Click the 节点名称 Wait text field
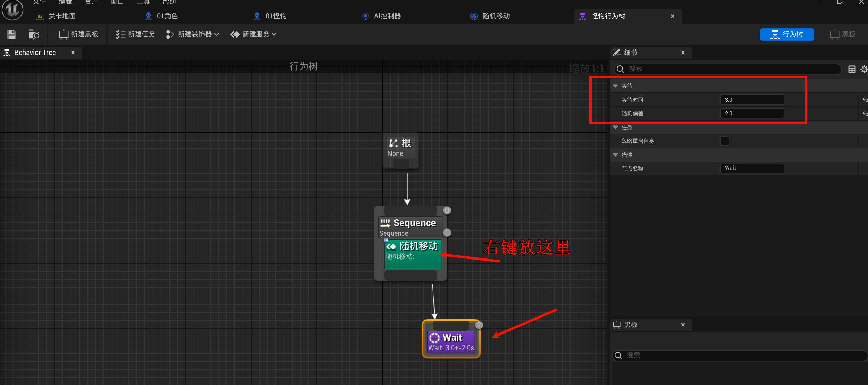 pyautogui.click(x=752, y=168)
